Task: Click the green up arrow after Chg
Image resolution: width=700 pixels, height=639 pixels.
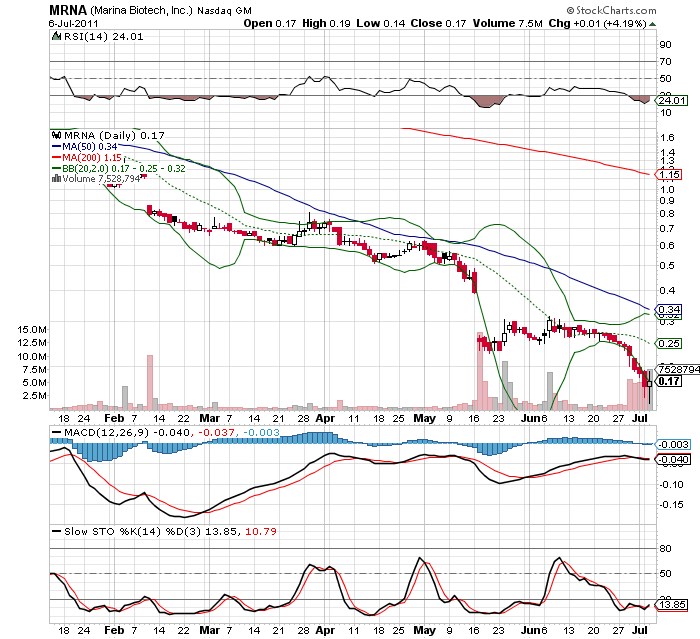Action: [x=652, y=24]
